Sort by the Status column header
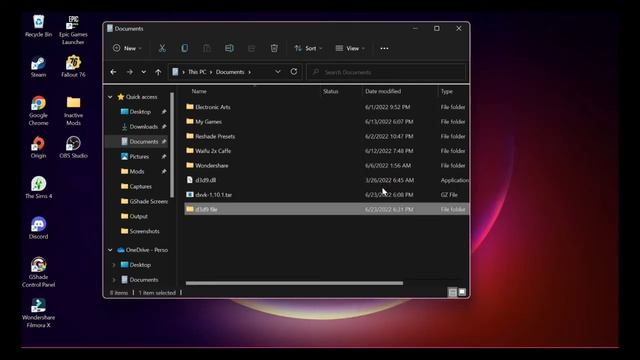Screen dimensions: 640x360 [331, 91]
